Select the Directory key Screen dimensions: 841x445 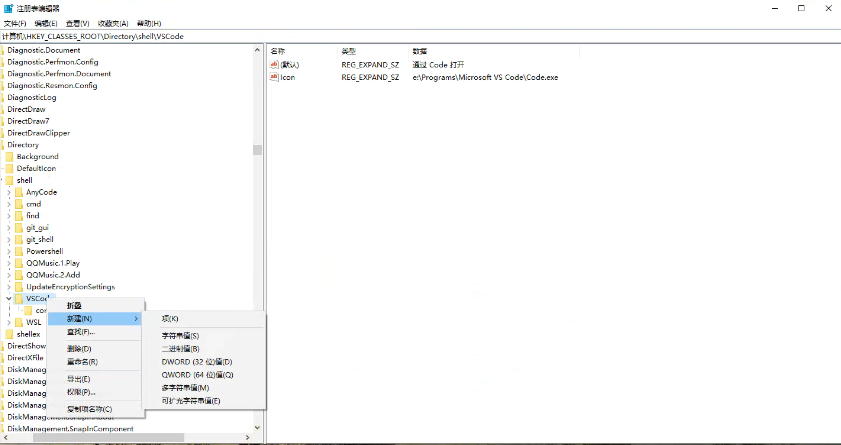(23, 145)
